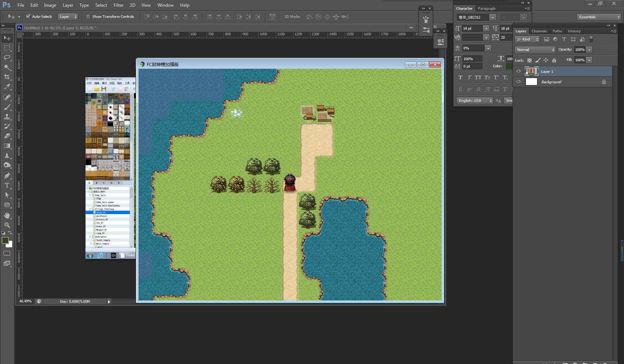
Task: Select the Horizontal Type tool
Action: (x=7, y=185)
